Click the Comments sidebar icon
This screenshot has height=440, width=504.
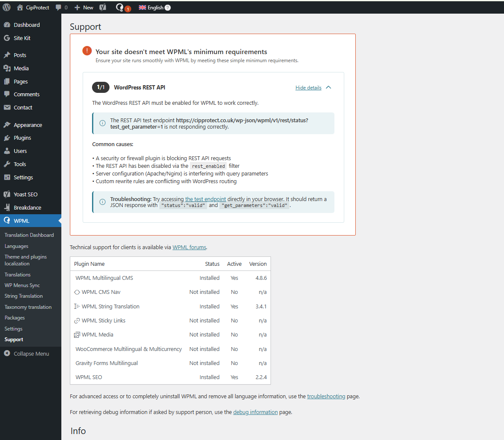7,94
